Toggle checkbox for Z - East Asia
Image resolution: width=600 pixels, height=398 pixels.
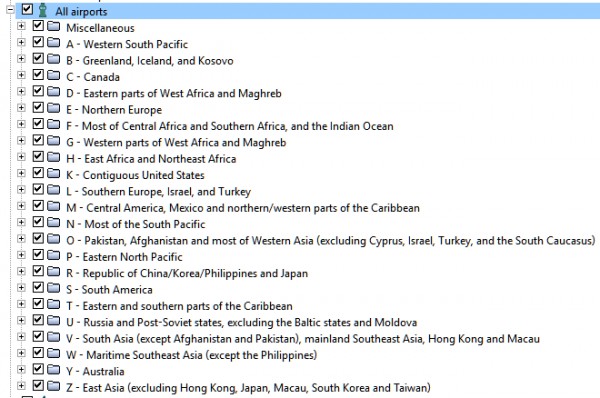pyautogui.click(x=38, y=385)
